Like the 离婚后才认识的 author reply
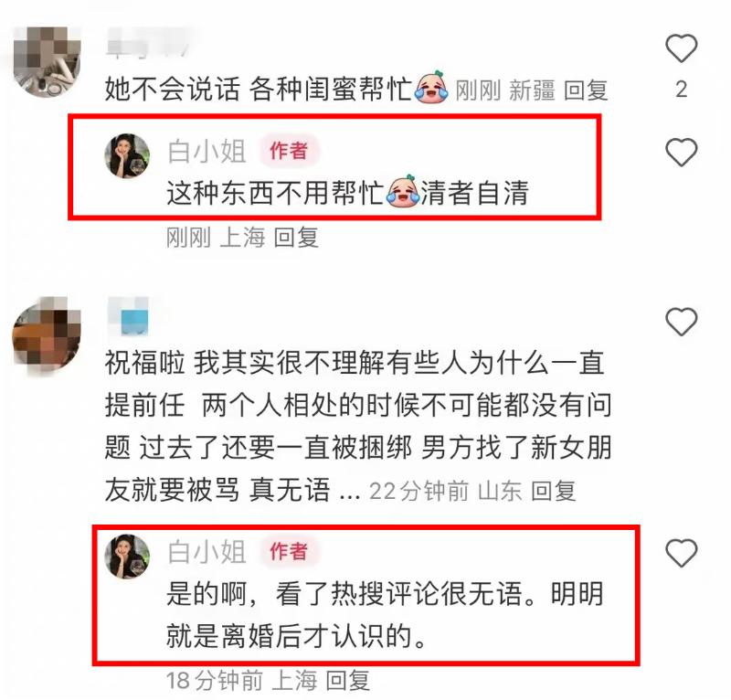Viewport: 731px width, 700px height. [681, 553]
